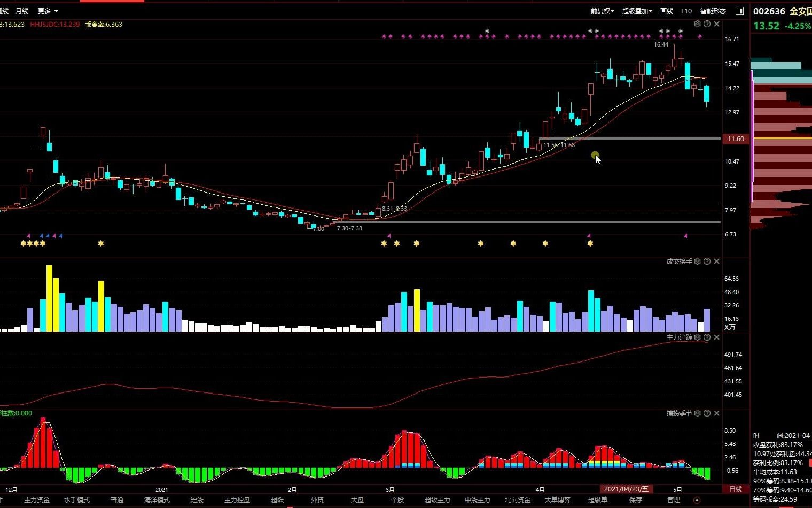Click HHJSJDC:13.239 indicator value
This screenshot has width=812, height=508.
(55, 25)
